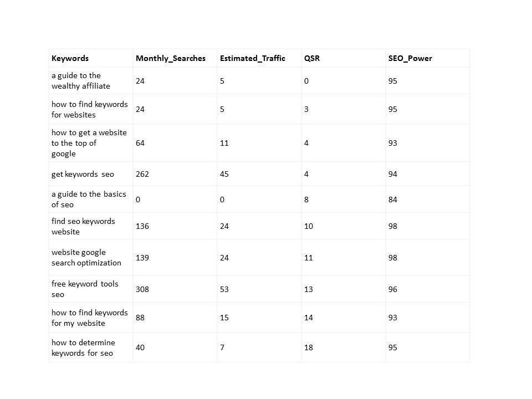Select the estimated traffic value 53
Screen dimensions: 532x399
pyautogui.click(x=224, y=289)
